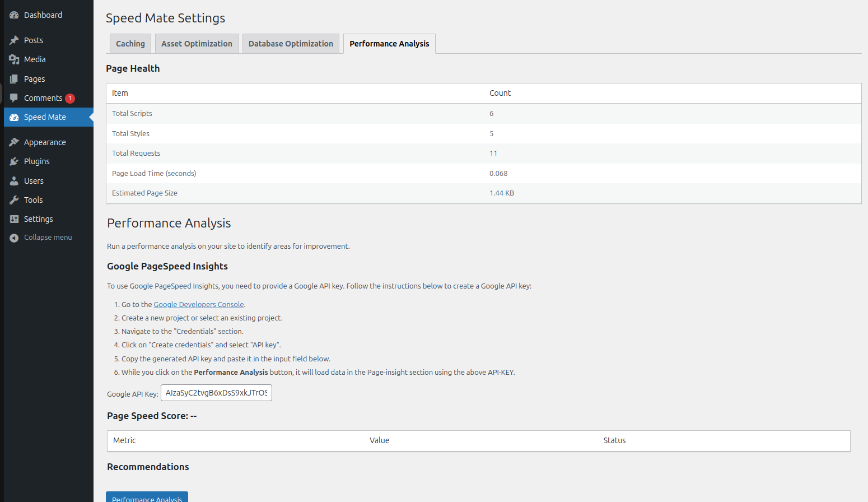Viewport: 868px width, 502px height.
Task: Open the Tools menu item
Action: [x=49, y=200]
